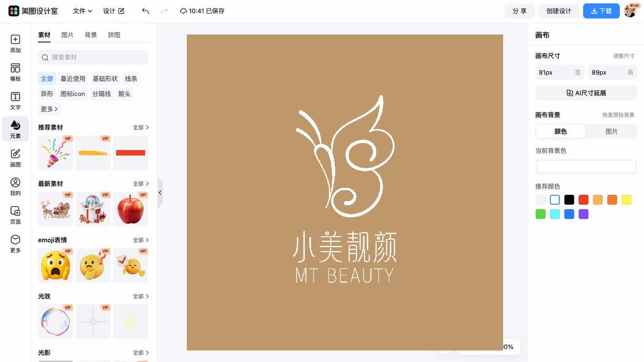
Task: Choose 图片 background mode in 画布背景
Action: 612,132
